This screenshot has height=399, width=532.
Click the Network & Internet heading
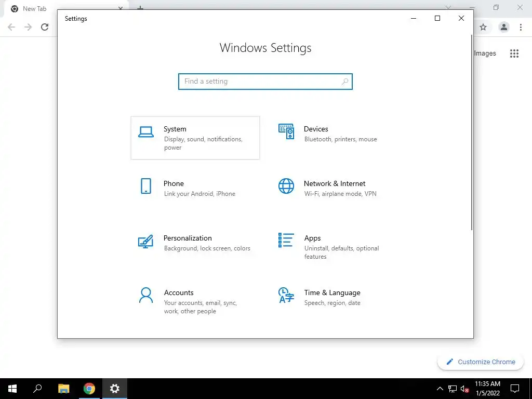pyautogui.click(x=335, y=183)
